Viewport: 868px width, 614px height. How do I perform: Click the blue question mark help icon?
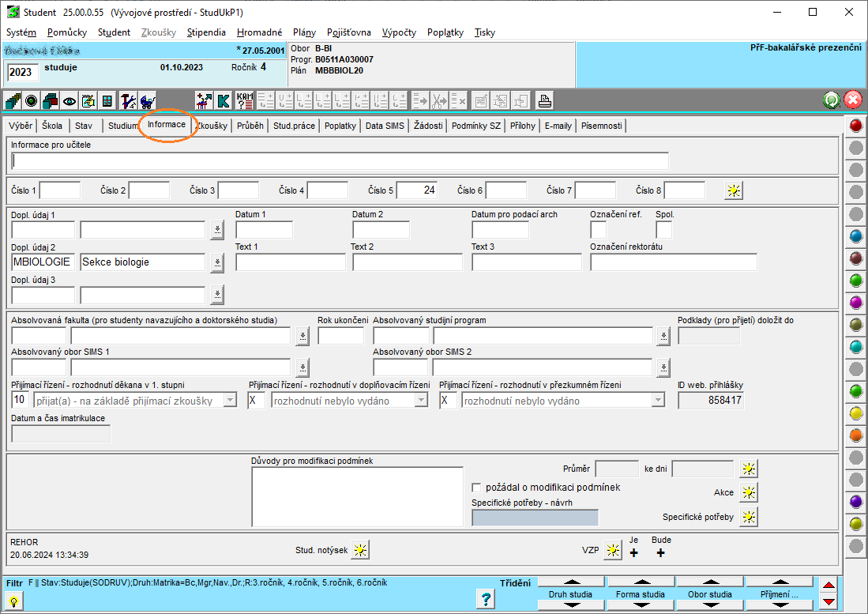(x=487, y=599)
